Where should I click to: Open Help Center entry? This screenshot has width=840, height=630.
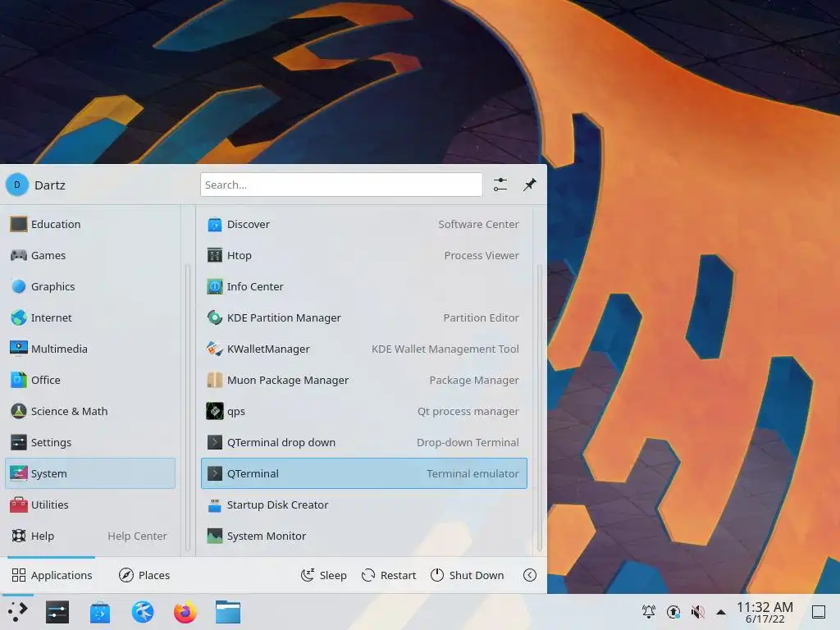coord(90,536)
